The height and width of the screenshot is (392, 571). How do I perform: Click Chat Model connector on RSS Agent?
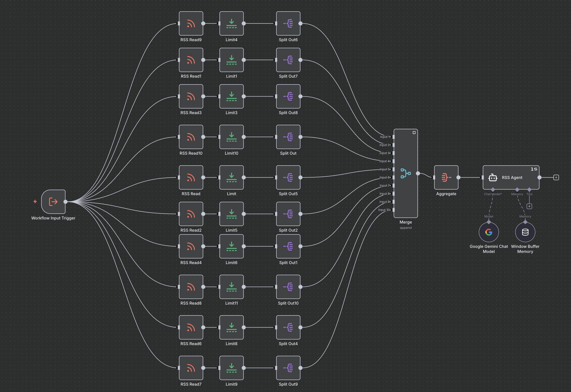click(493, 190)
